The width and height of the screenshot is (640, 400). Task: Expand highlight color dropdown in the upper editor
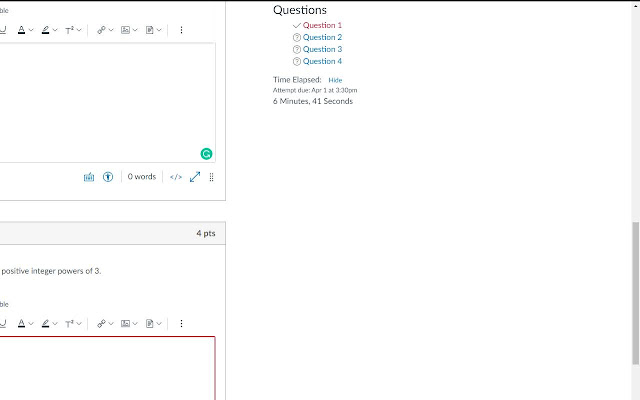click(55, 30)
